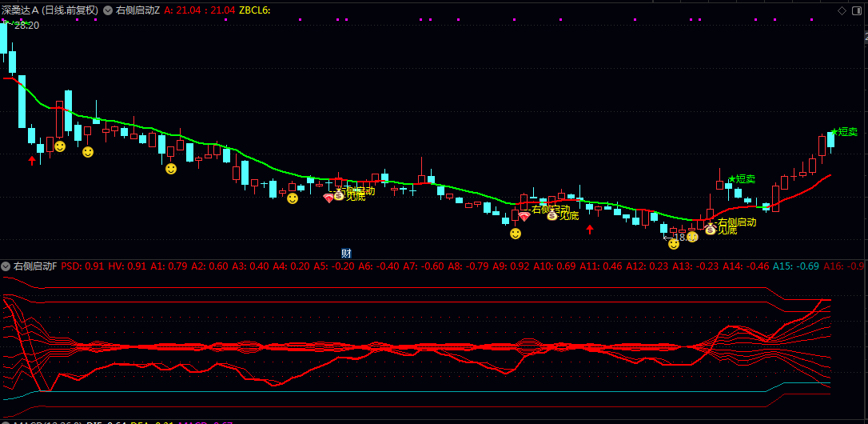Click the smiley marker just left of the leftmost gem

coord(293,198)
